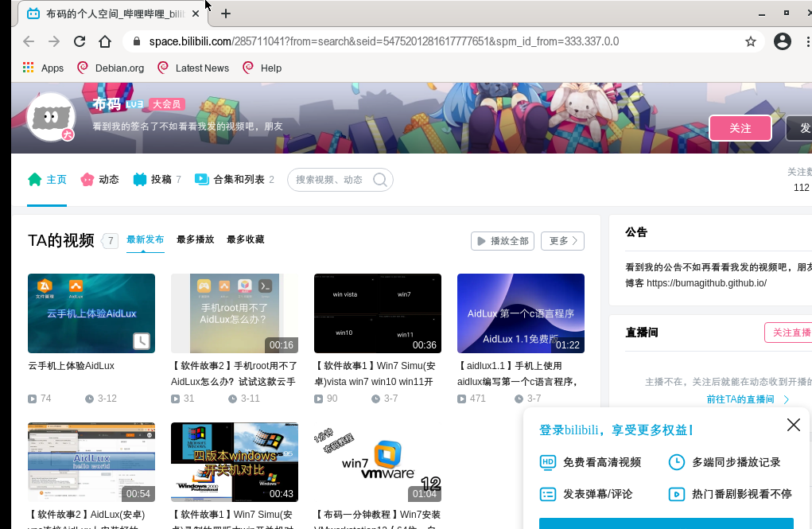This screenshot has width=812, height=529.
Task: Click the browser address bar URL
Action: click(x=384, y=41)
